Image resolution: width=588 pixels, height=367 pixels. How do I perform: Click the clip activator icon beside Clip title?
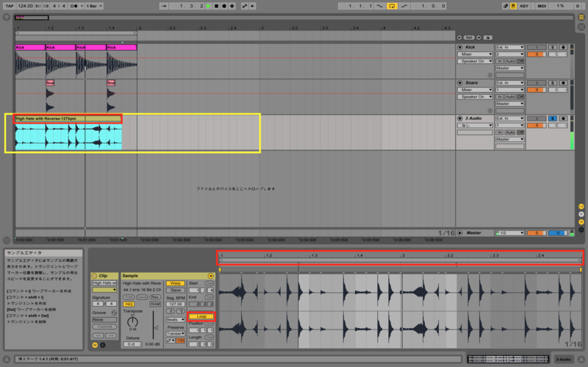pyautogui.click(x=95, y=276)
